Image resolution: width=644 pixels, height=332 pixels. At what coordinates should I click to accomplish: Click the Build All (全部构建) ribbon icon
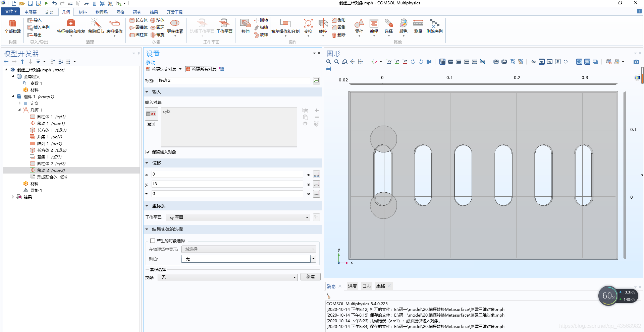click(x=13, y=26)
